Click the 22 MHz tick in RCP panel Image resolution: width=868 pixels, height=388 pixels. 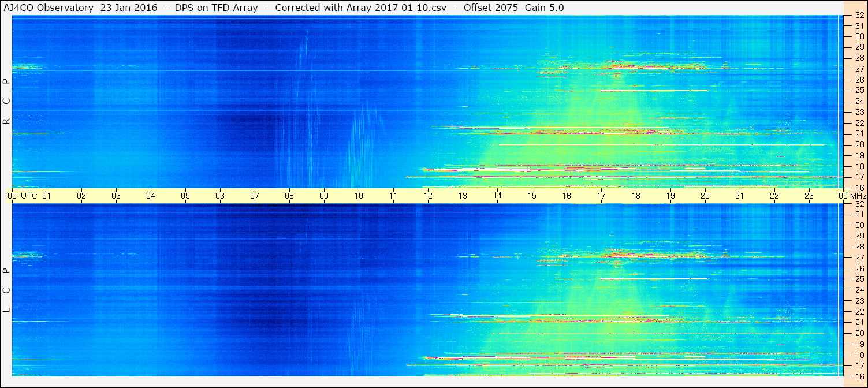[859, 123]
